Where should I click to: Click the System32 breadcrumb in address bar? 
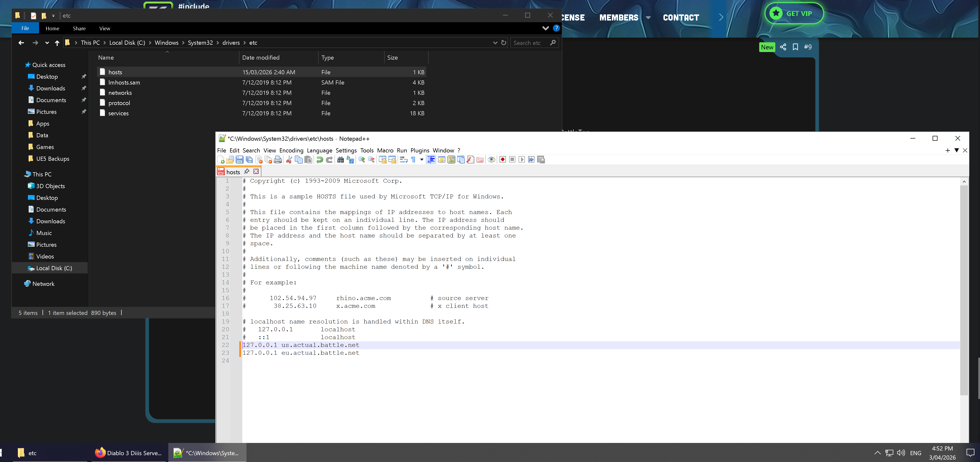(x=200, y=43)
